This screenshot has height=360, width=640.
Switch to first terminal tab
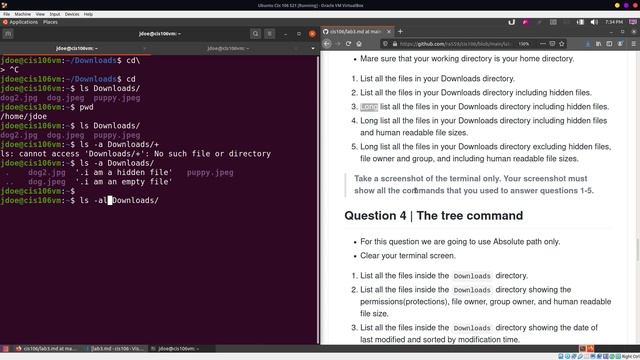click(76, 48)
